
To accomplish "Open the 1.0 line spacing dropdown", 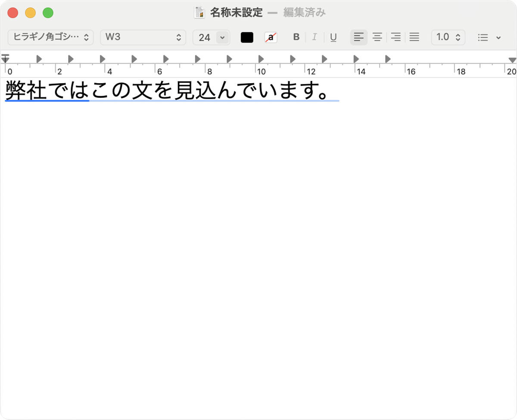I will pyautogui.click(x=448, y=37).
